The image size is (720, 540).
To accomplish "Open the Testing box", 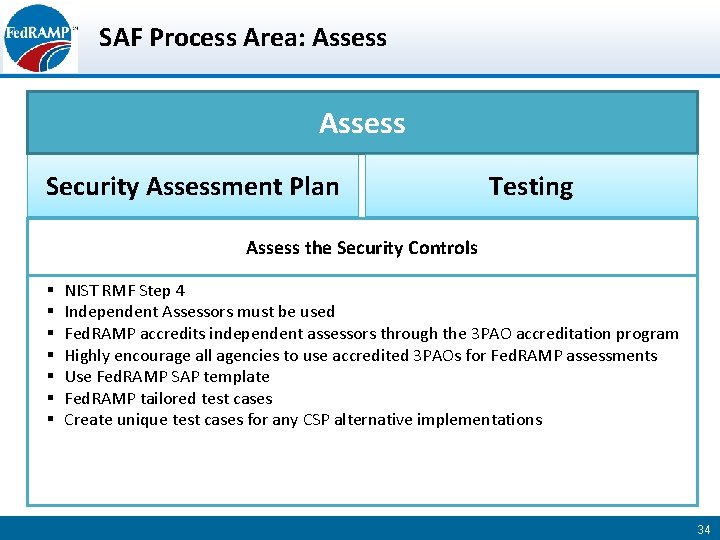I will click(x=531, y=186).
